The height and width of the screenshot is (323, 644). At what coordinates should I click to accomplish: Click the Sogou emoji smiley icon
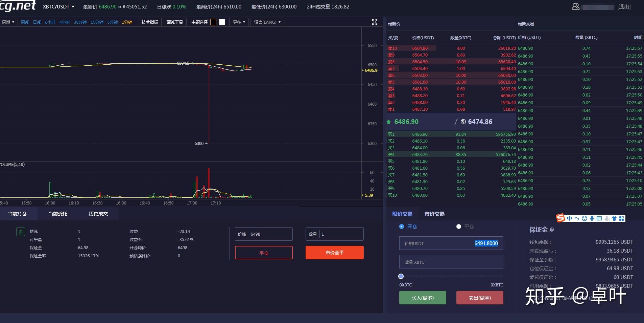tap(585, 218)
